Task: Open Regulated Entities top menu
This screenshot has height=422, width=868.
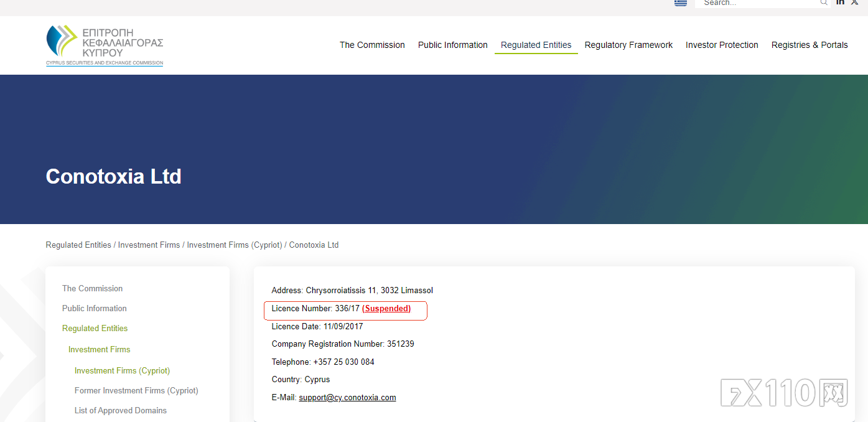Action: [x=536, y=45]
